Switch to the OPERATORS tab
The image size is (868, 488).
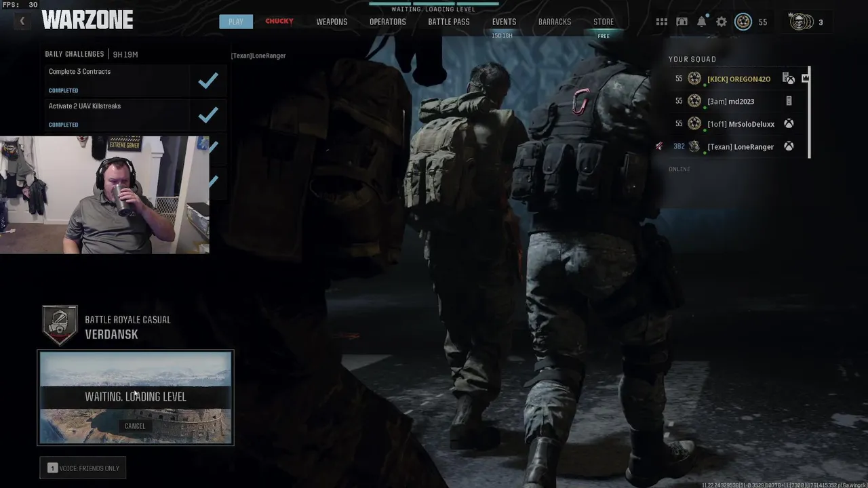(388, 22)
